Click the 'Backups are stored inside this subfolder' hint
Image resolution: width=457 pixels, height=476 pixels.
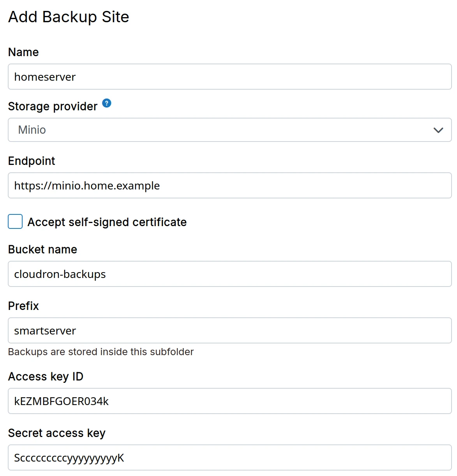[101, 352]
